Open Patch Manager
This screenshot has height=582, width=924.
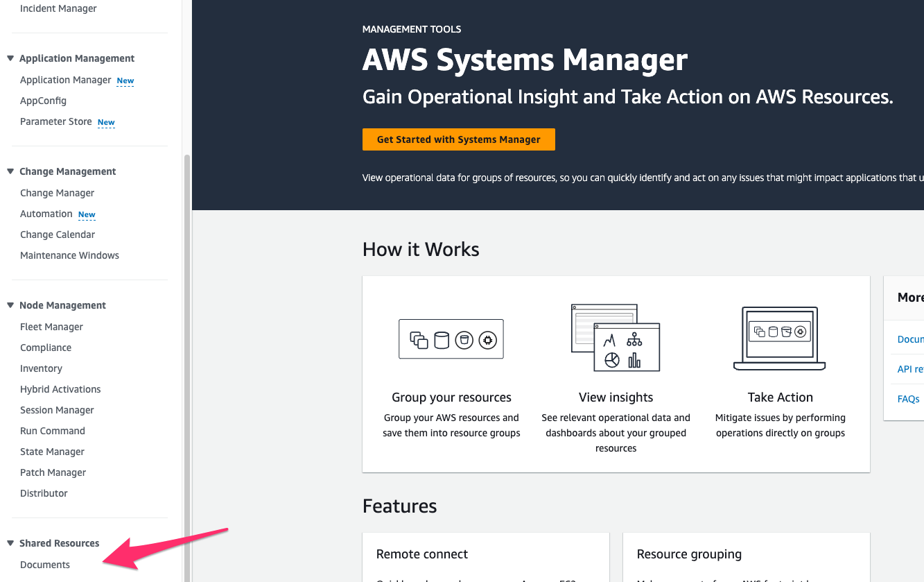pos(53,472)
